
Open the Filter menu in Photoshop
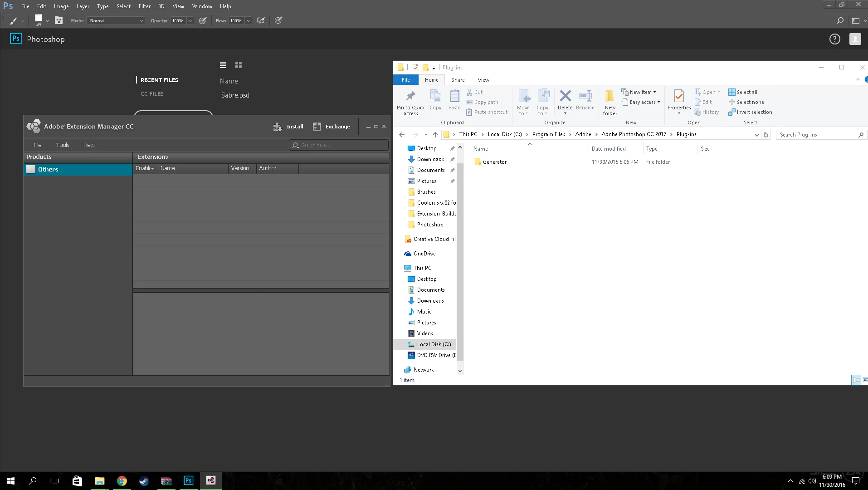[144, 6]
